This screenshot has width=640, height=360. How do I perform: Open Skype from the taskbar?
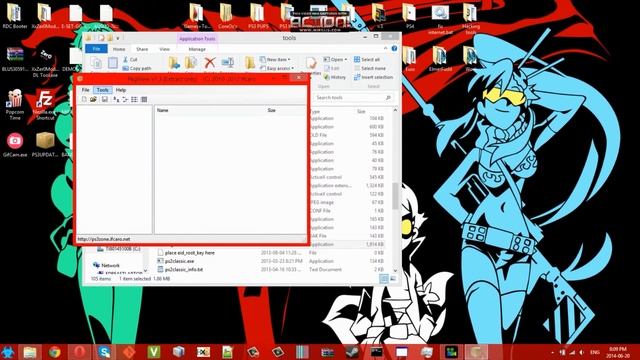click(104, 352)
